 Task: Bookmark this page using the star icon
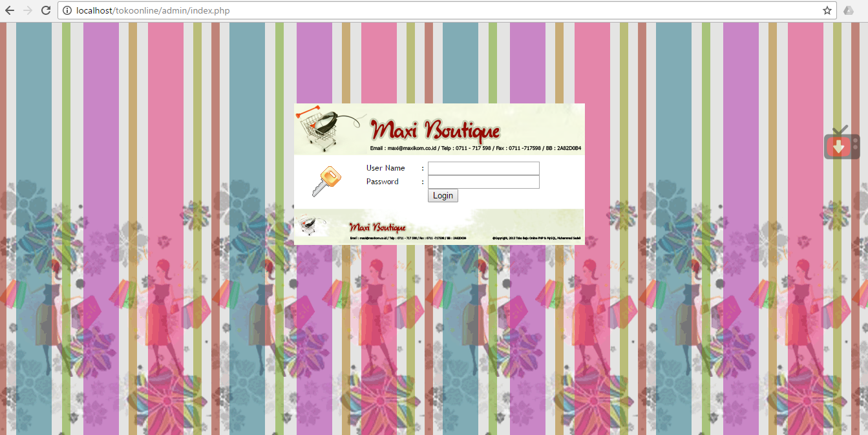(x=828, y=10)
